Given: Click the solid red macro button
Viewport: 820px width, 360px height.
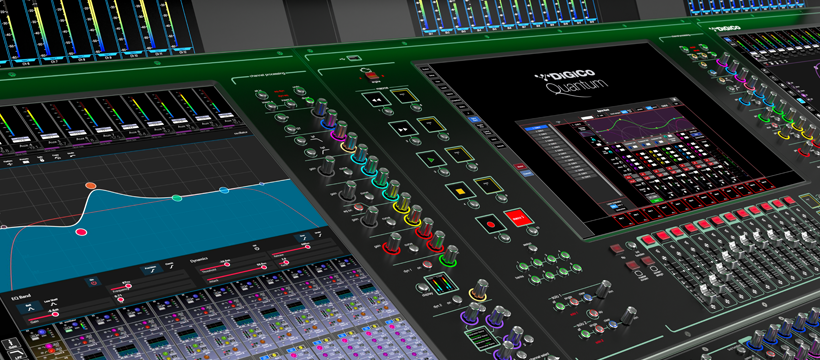Looking at the screenshot, I should tap(519, 217).
